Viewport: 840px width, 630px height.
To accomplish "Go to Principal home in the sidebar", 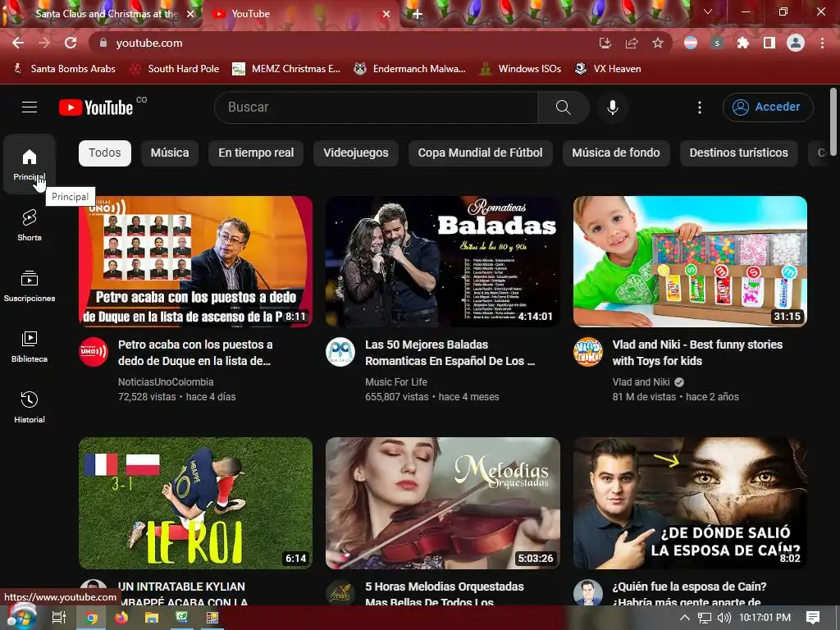I will [30, 164].
